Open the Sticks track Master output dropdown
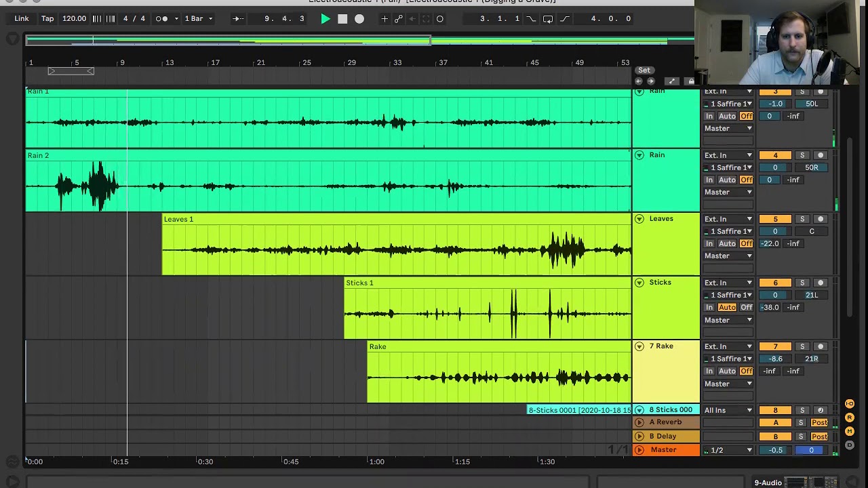This screenshot has width=868, height=488. point(728,320)
